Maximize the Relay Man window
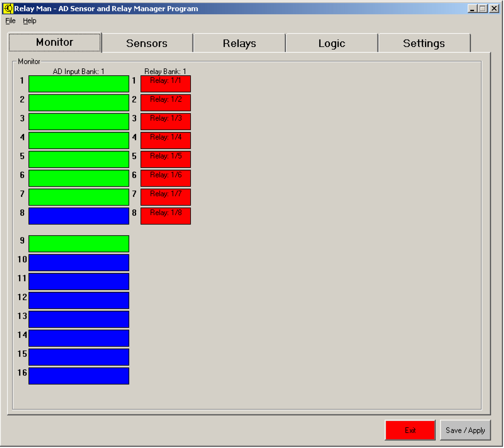 pyautogui.click(x=483, y=9)
